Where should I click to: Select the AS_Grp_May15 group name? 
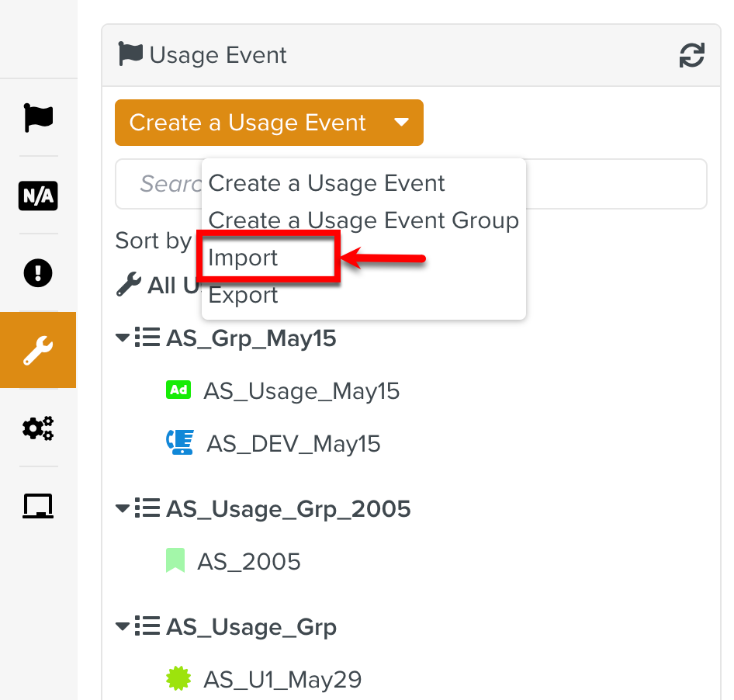coord(251,338)
